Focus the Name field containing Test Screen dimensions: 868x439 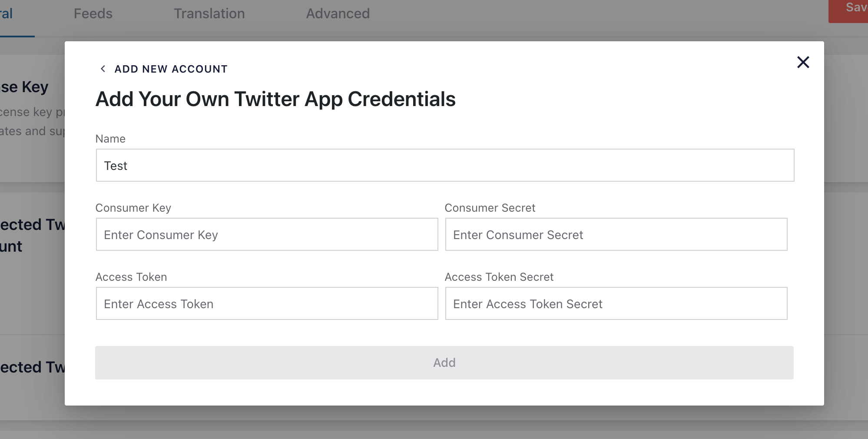(445, 166)
